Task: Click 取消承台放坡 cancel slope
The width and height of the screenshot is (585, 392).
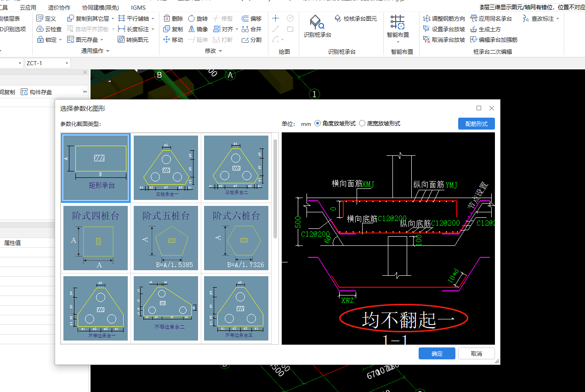Action: point(444,40)
